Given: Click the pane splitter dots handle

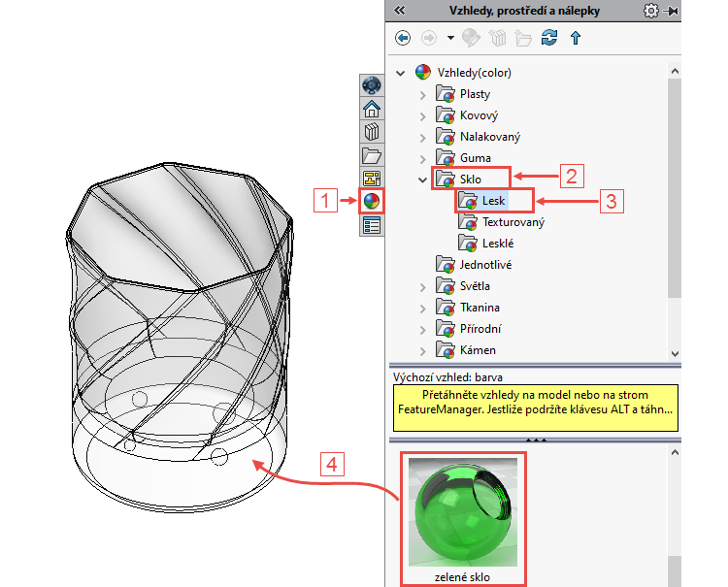Looking at the screenshot, I should point(536,440).
